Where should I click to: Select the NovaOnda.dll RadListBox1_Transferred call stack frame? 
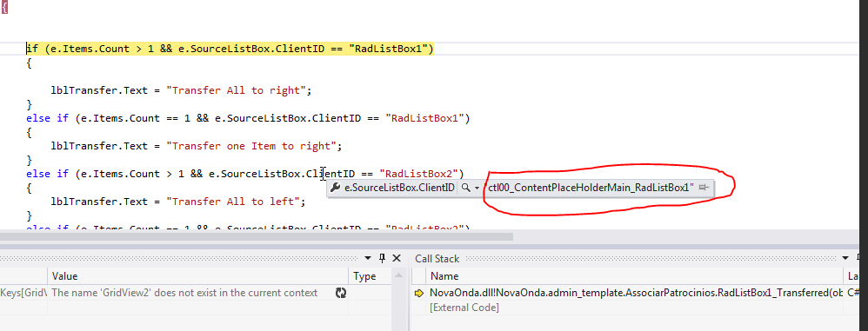[636, 293]
